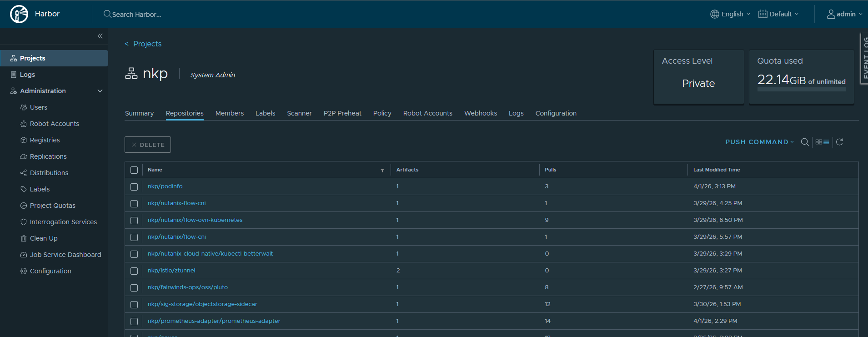Open the English language dropdown
The width and height of the screenshot is (868, 337).
(731, 14)
